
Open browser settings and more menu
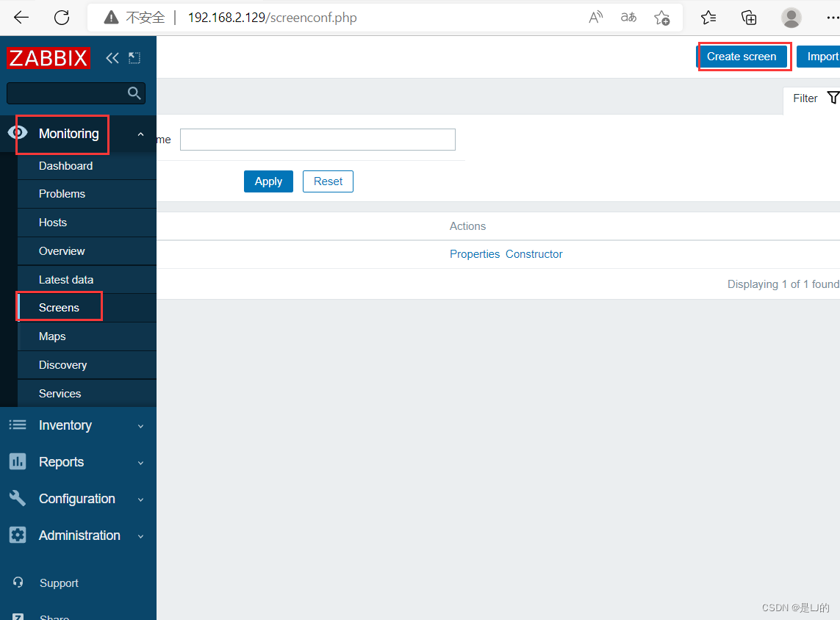coord(832,18)
